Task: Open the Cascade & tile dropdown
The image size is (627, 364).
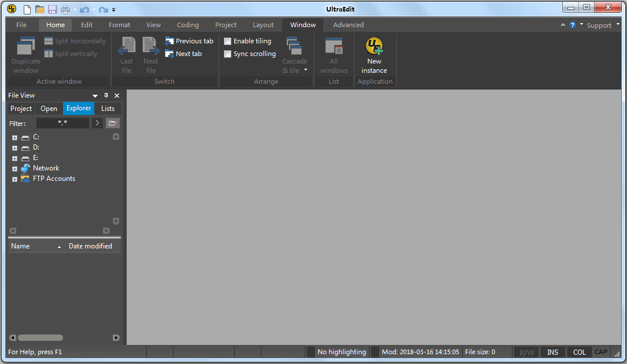Action: tap(305, 70)
